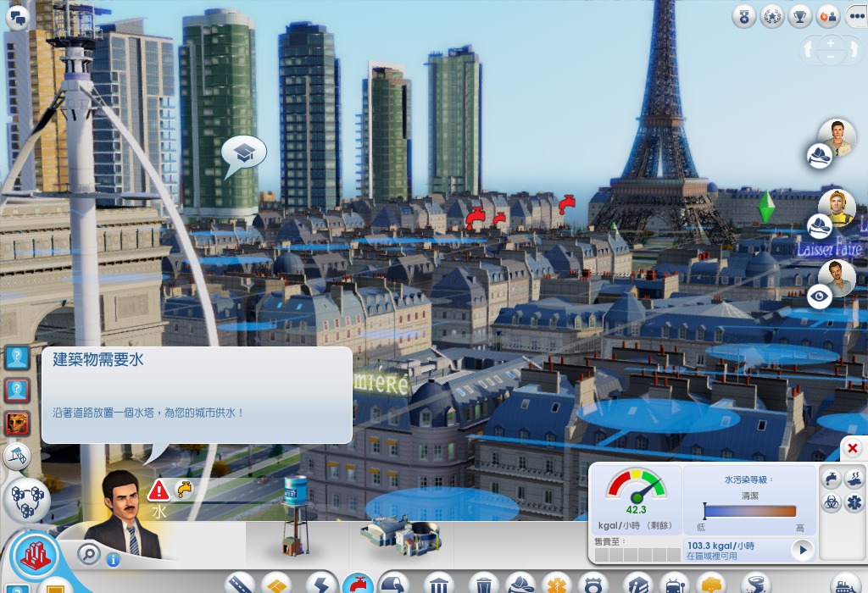The width and height of the screenshot is (868, 593).
Task: Rotate camera left arrow
Action: click(809, 50)
